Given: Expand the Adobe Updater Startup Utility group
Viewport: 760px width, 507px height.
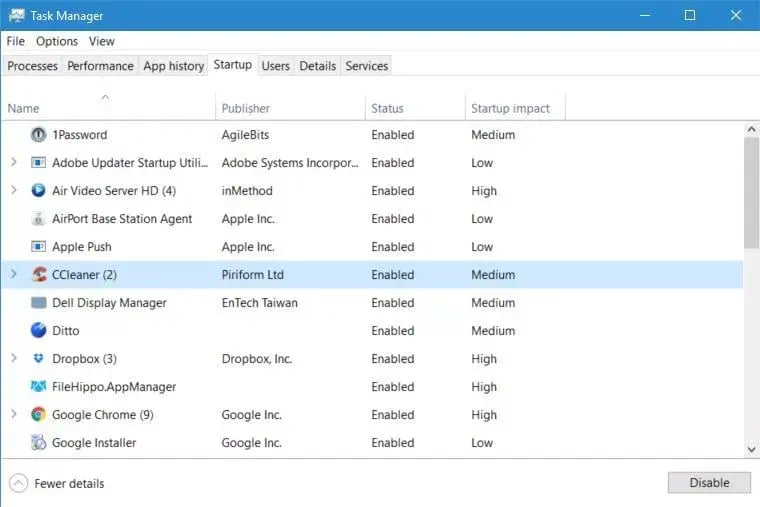Looking at the screenshot, I should point(14,163).
